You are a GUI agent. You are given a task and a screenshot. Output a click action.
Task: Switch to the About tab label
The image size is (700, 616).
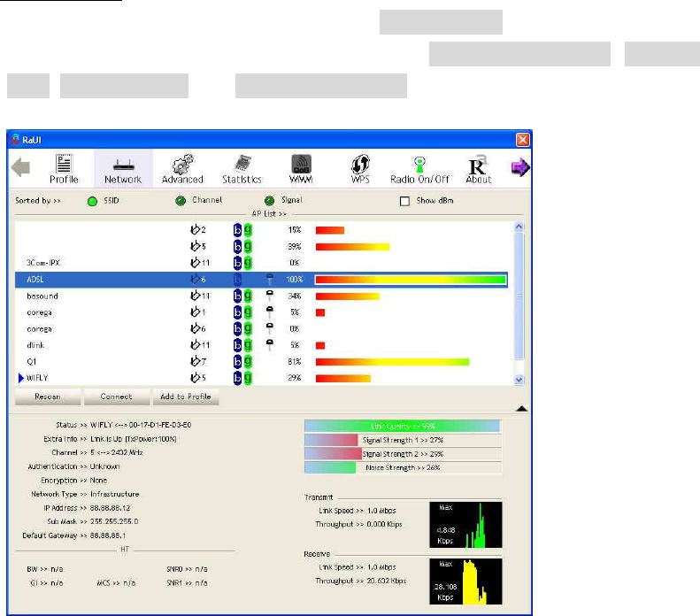[479, 180]
